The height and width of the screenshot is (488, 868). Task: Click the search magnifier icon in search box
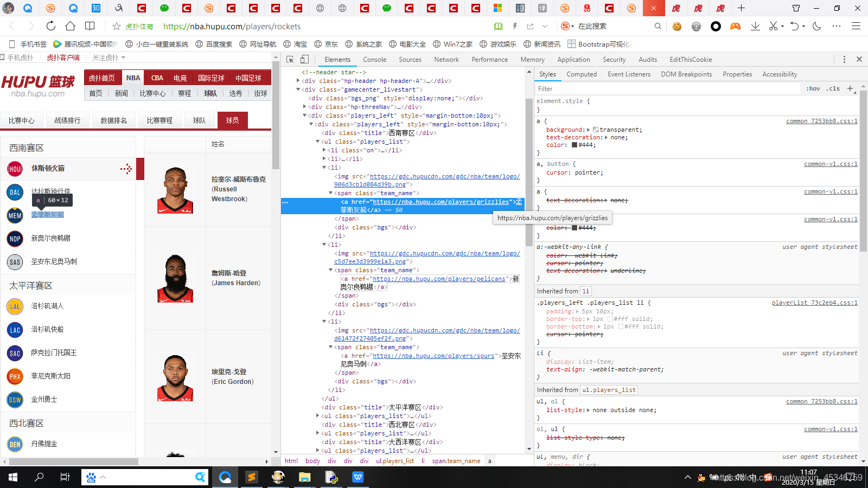(658, 26)
